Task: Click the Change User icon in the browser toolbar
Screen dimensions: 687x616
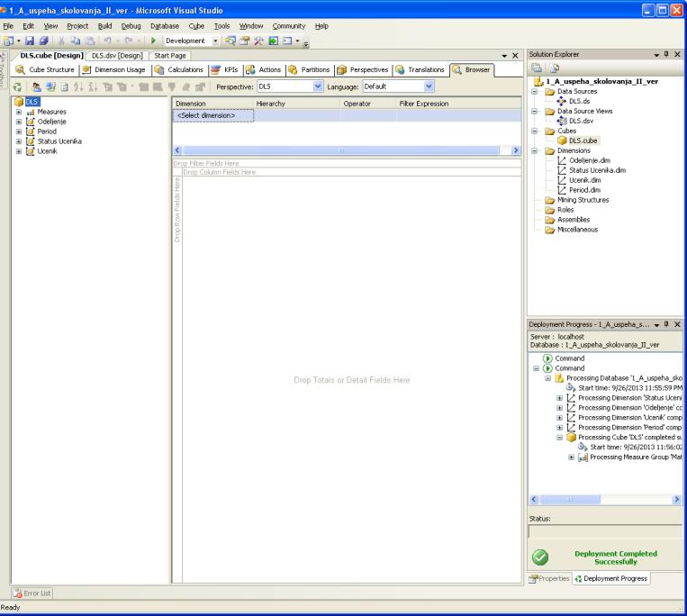Action: pyautogui.click(x=37, y=86)
